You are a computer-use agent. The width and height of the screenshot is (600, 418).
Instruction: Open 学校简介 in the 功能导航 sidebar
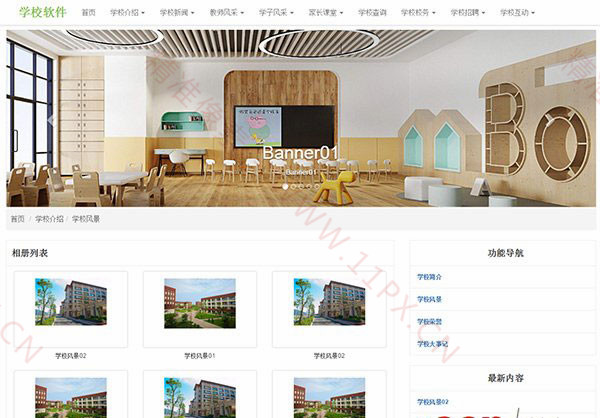[429, 277]
